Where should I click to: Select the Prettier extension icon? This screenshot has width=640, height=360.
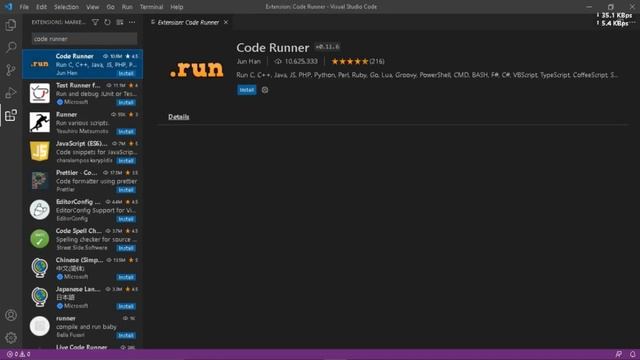[40, 180]
